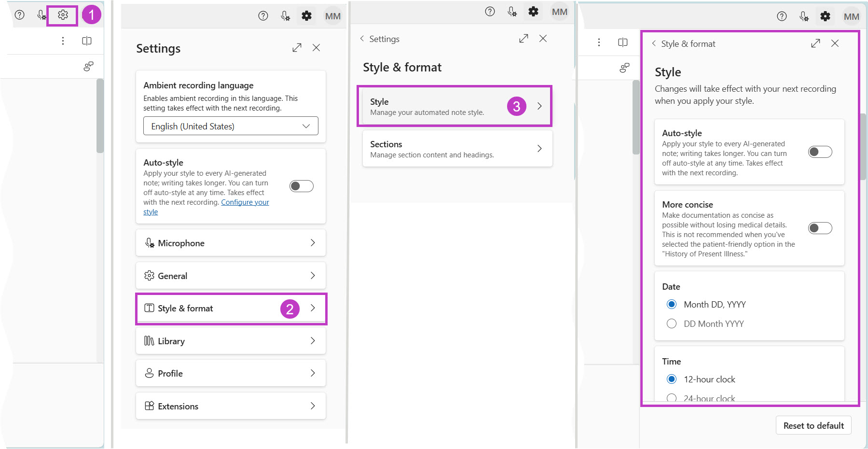Expand the General settings row chevron
The width and height of the screenshot is (868, 449).
(313, 276)
